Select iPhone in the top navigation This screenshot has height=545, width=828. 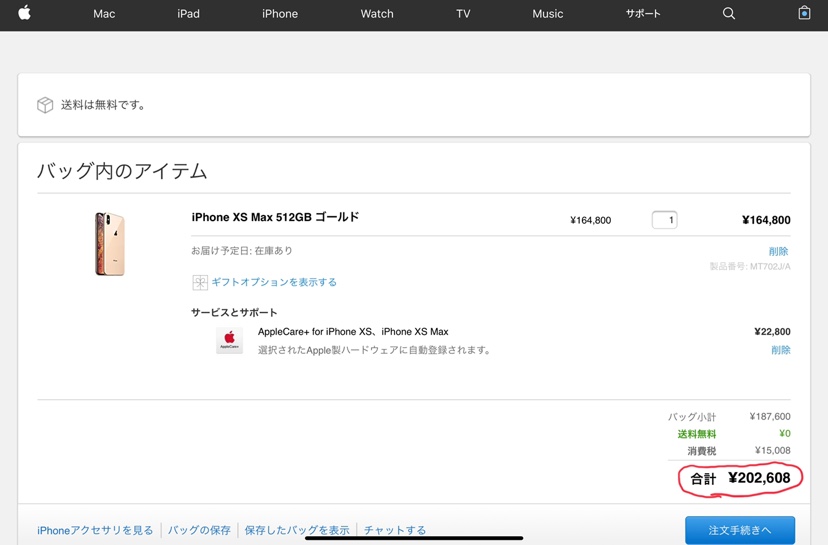(x=280, y=14)
